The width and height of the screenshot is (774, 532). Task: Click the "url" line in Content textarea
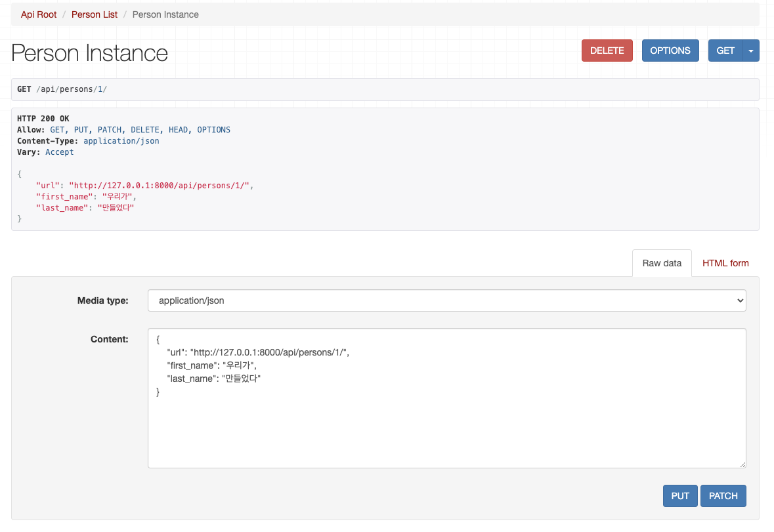pos(258,352)
